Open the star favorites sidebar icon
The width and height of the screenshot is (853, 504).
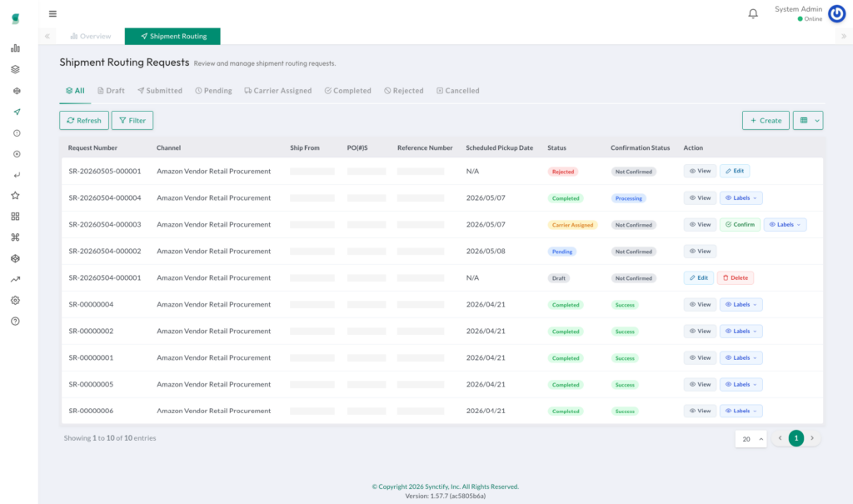tap(15, 196)
